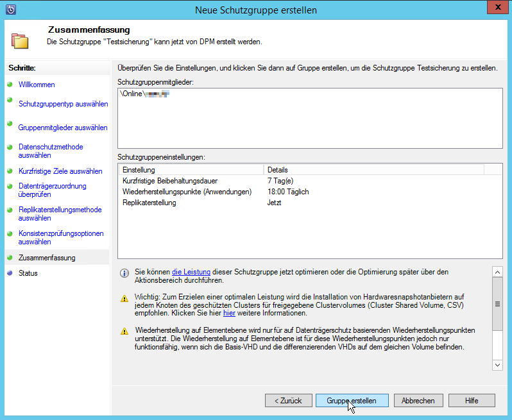This screenshot has height=420, width=512.
Task: Click Abbrechen to cancel wizard
Action: point(418,400)
